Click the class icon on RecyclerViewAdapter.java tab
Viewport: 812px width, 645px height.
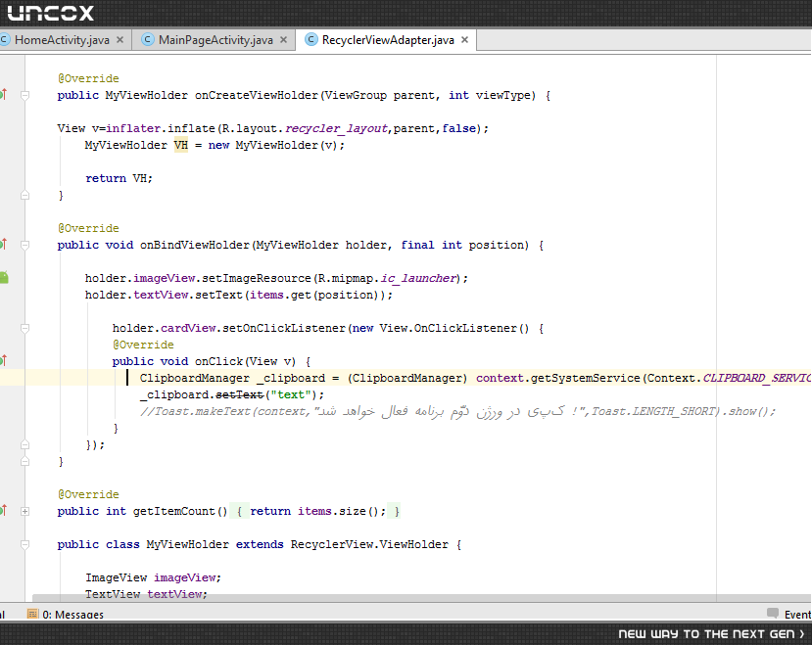tap(310, 40)
